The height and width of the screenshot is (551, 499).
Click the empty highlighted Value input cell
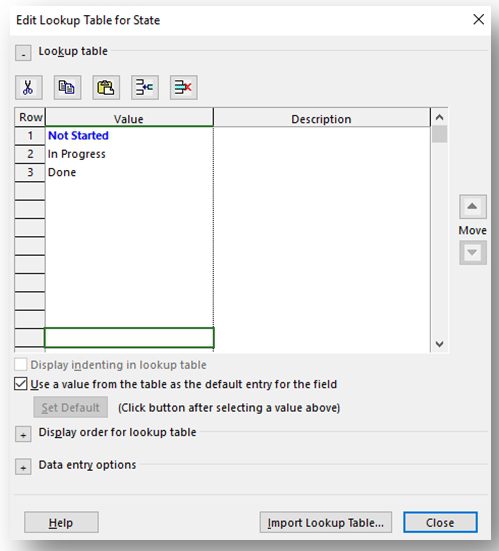pos(129,338)
